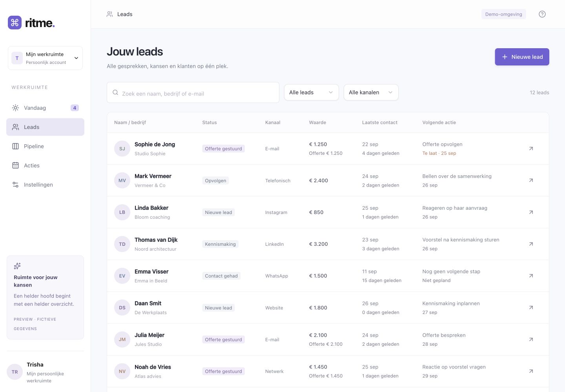Click the Trisha avatar TR
This screenshot has height=392, width=565.
tap(15, 372)
